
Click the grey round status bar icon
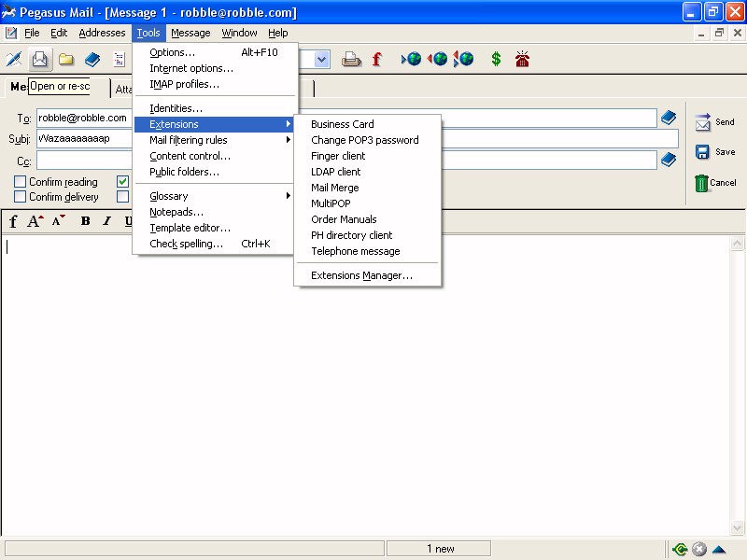point(698,549)
